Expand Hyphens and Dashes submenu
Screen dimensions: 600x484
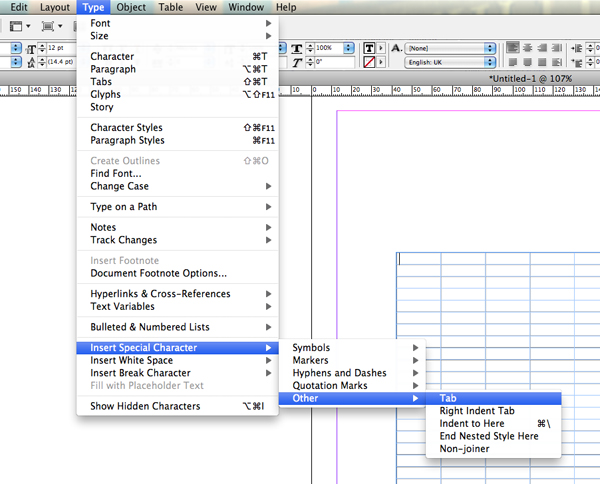(x=352, y=373)
